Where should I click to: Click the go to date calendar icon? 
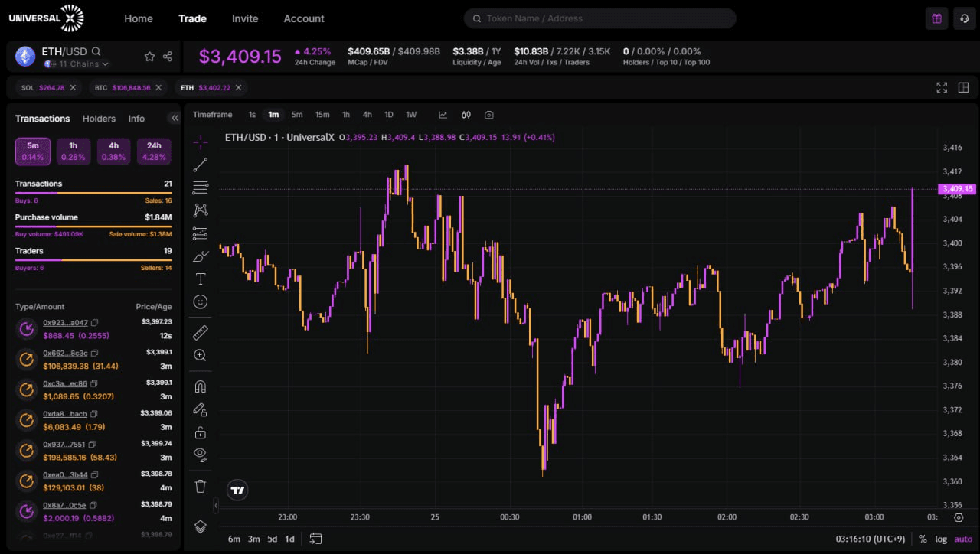(x=315, y=539)
